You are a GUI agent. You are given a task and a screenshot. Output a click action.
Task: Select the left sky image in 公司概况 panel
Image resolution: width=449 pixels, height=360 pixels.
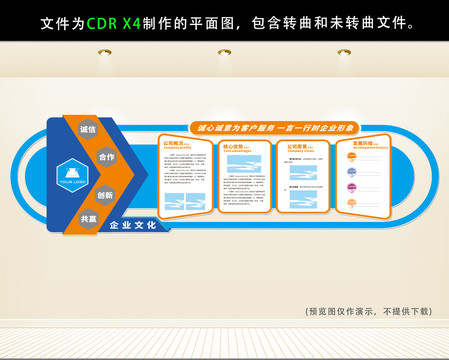pyautogui.click(x=174, y=201)
